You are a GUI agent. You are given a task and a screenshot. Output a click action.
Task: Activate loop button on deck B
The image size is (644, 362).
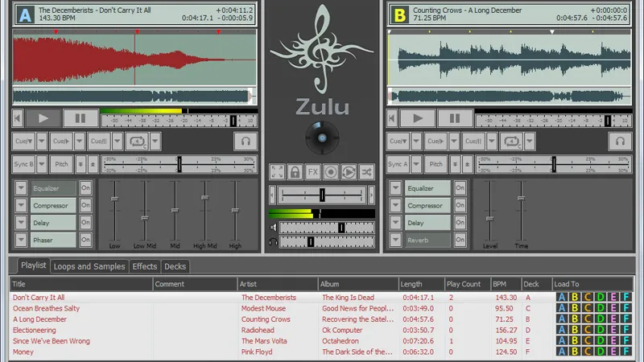coord(512,142)
